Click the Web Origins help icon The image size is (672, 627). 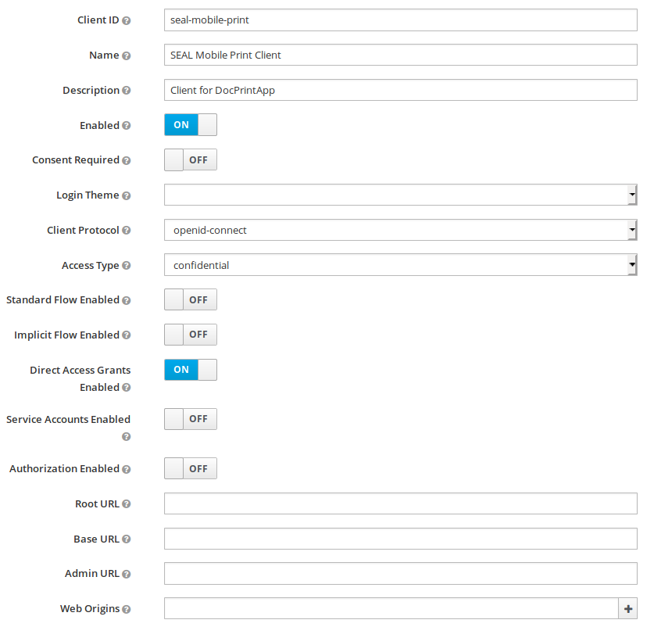[x=127, y=609]
